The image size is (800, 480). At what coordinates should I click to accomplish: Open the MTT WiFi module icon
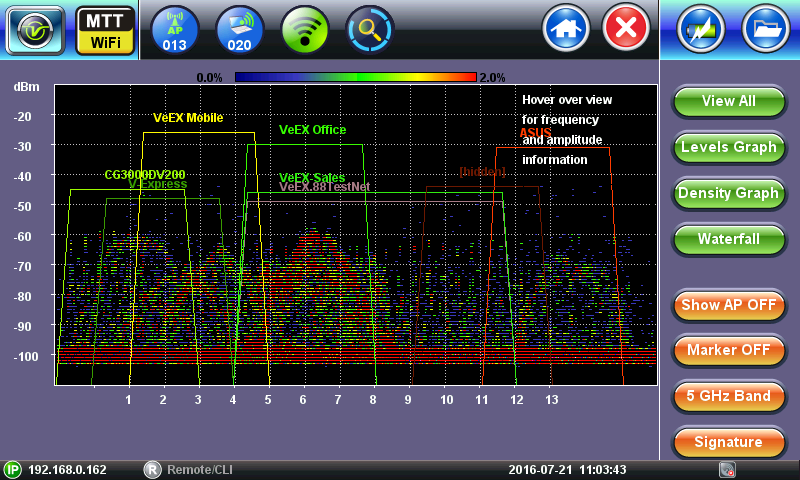105,29
